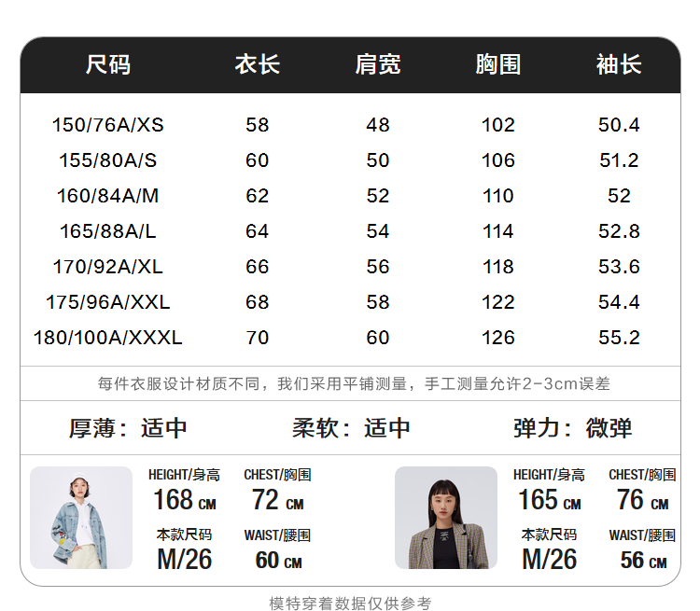Screen dimensions: 700x611
Task: Click the 尺码 column header
Action: tap(108, 65)
